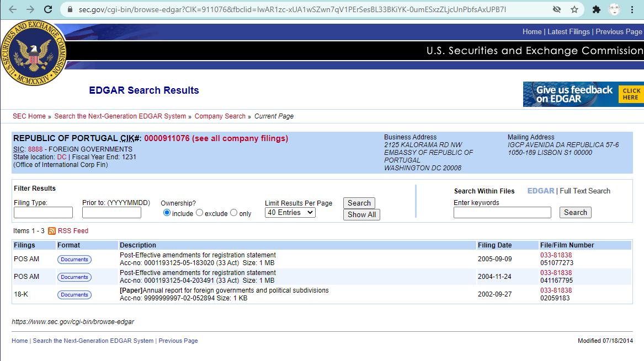The height and width of the screenshot is (361, 644).
Task: Click the footer Search the Next-Generation EDGAR System link
Action: click(93, 341)
